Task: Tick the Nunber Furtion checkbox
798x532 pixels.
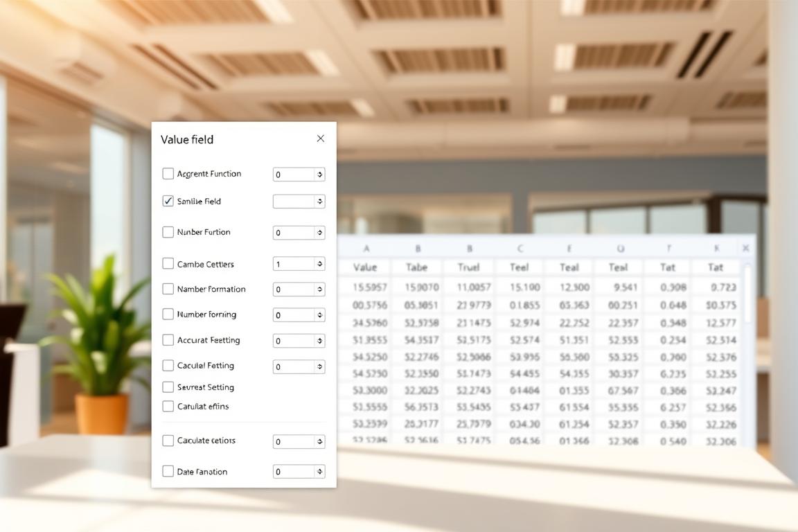Action: click(168, 232)
